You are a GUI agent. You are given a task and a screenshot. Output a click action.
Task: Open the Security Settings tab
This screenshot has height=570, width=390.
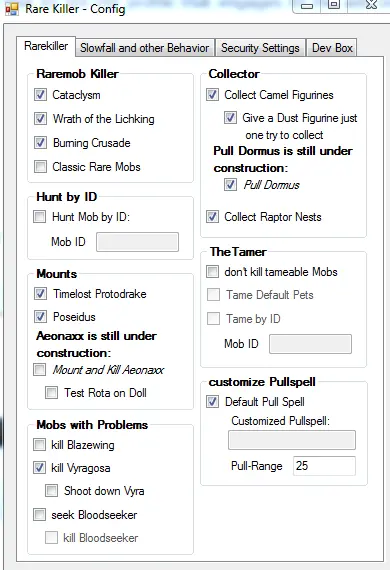tap(260, 48)
